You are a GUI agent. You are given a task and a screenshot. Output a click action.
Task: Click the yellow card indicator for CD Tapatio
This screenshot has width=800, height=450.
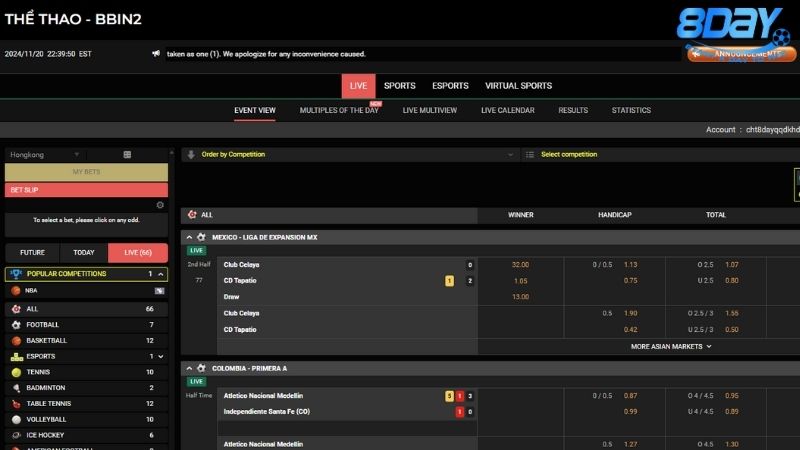click(x=449, y=281)
